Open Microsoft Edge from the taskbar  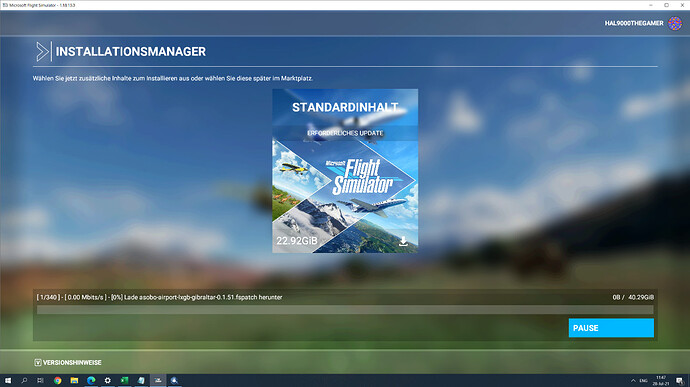pos(91,380)
